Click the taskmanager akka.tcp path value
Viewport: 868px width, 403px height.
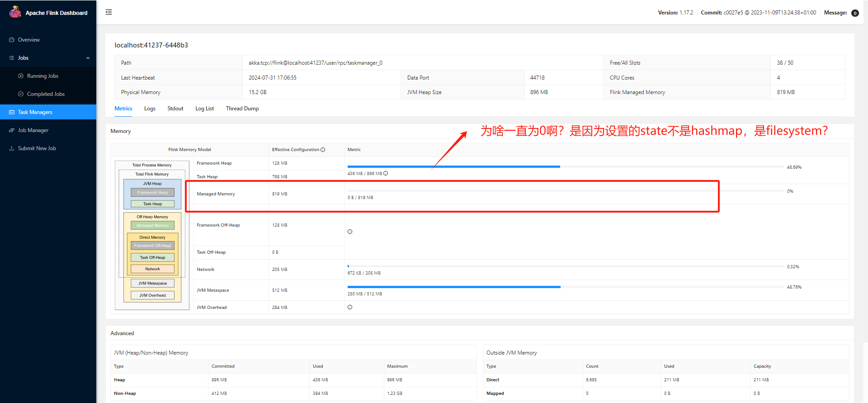[316, 63]
